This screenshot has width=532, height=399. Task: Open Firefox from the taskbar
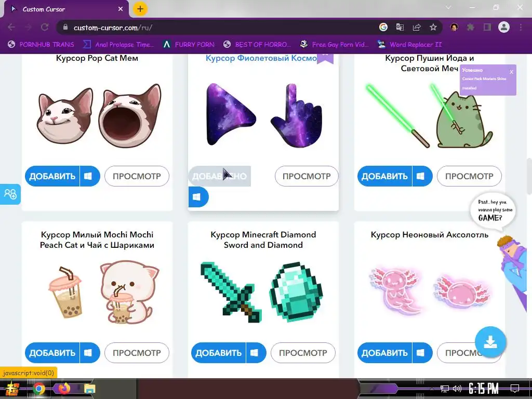[64, 389]
